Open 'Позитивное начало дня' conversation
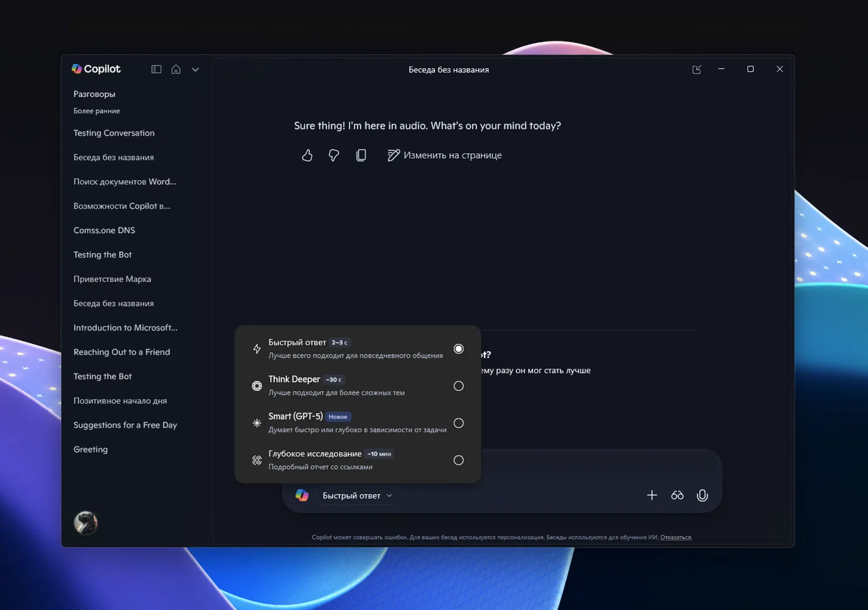 click(120, 401)
